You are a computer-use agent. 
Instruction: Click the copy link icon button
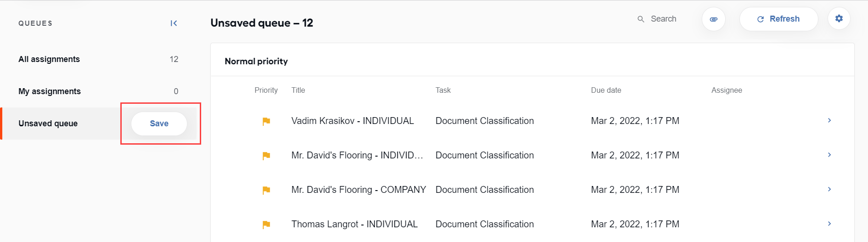click(713, 19)
